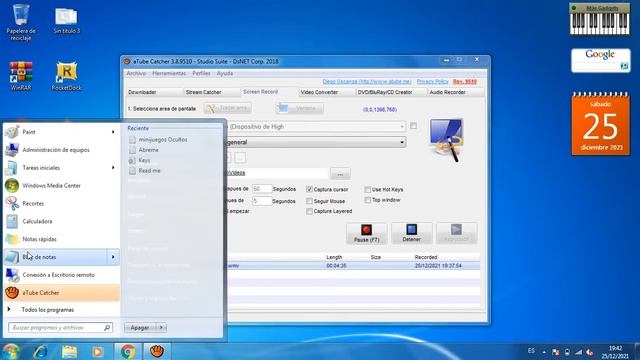The width and height of the screenshot is (640, 360).
Task: Open Recortes snipping tool
Action: (x=61, y=203)
